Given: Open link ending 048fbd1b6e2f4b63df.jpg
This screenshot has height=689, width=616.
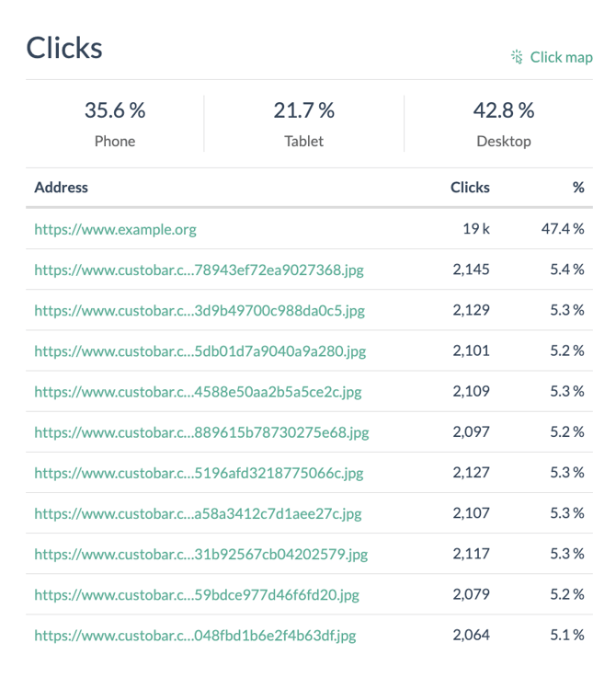Looking at the screenshot, I should 195,635.
